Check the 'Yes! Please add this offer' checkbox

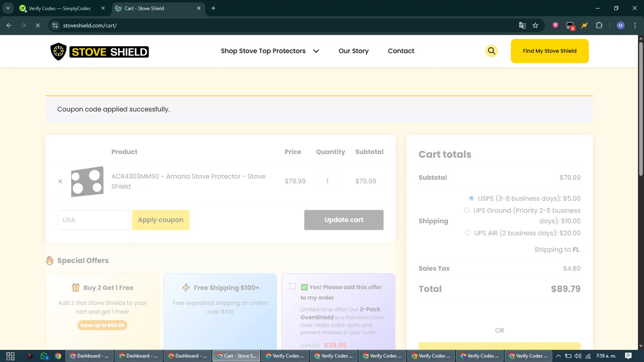(293, 286)
